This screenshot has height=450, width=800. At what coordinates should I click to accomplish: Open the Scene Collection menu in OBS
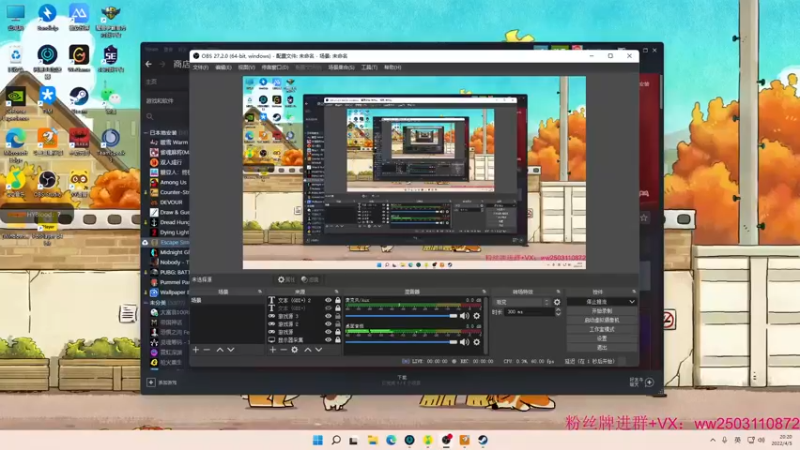click(341, 67)
